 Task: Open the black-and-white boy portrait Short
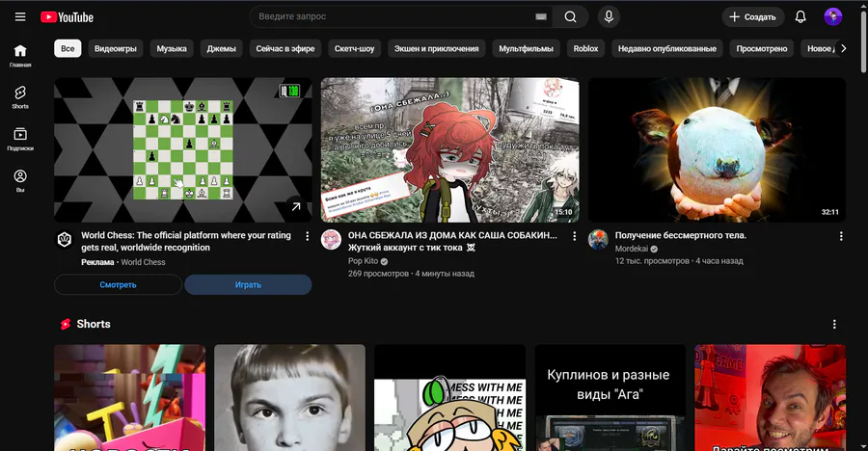tap(289, 398)
